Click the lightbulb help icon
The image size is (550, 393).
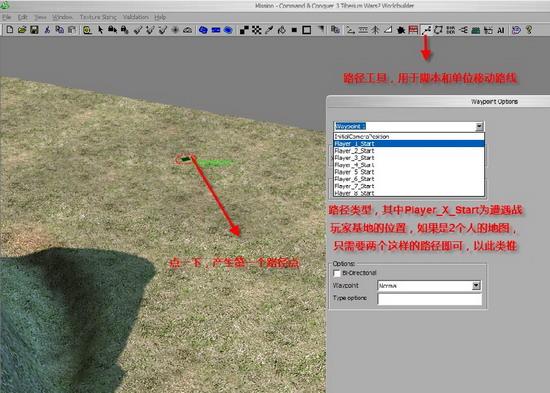[529, 30]
